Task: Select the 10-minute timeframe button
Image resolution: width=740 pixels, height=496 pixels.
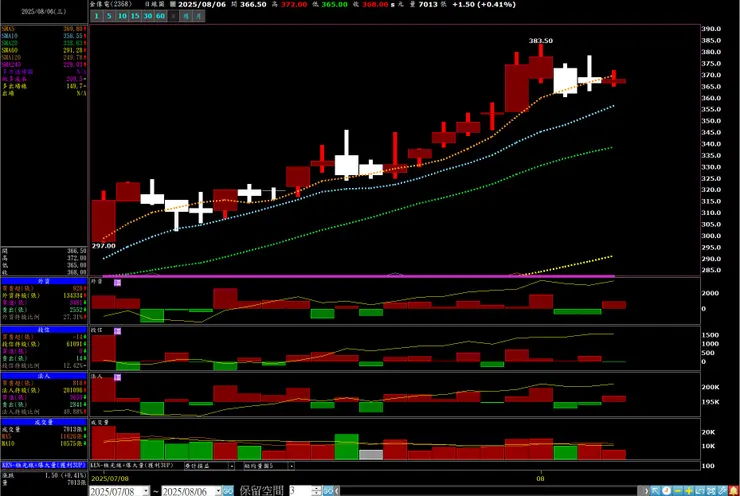Action: pyautogui.click(x=122, y=16)
